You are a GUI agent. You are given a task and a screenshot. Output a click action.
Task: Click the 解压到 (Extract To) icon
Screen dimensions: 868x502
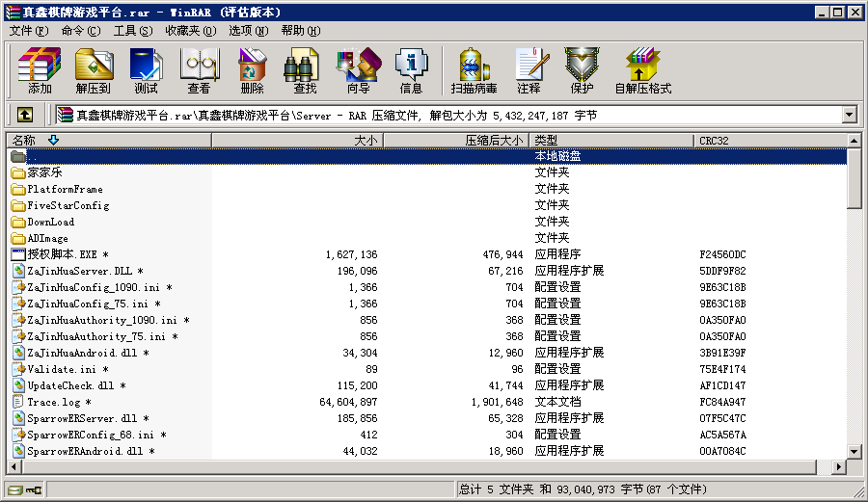pos(93,70)
